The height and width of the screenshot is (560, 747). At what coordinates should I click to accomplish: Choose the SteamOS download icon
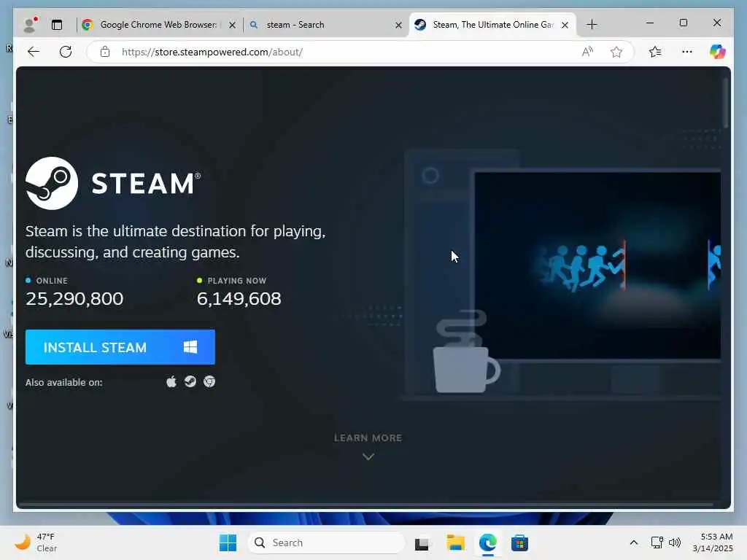click(190, 381)
